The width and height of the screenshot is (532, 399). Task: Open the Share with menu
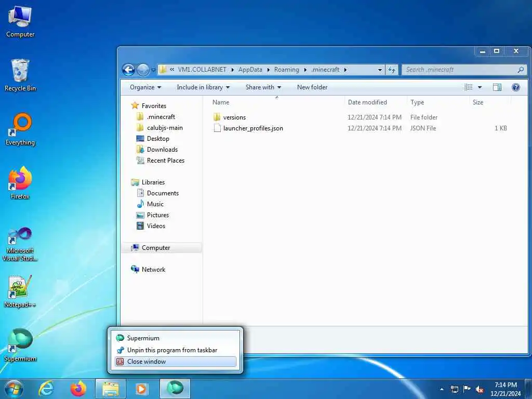(x=263, y=87)
